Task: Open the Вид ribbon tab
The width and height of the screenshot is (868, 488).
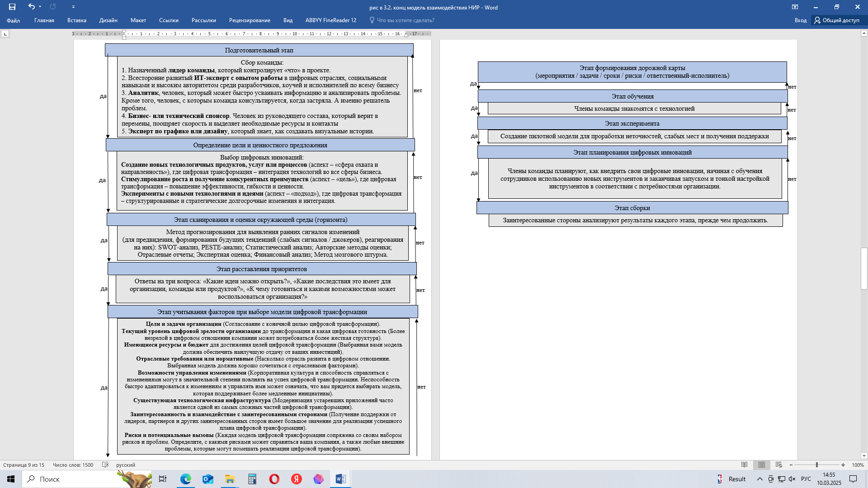Action: coord(288,20)
